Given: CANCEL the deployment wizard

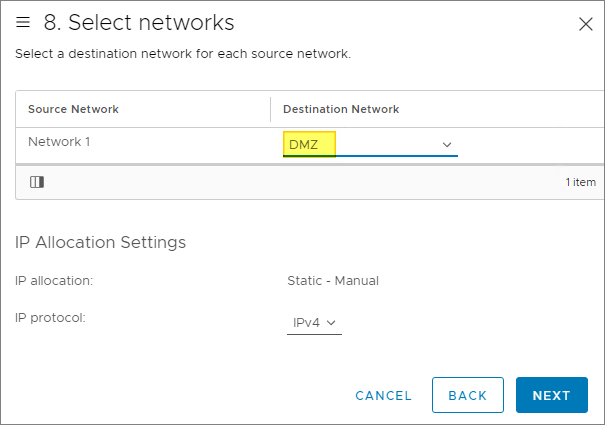Looking at the screenshot, I should click(x=383, y=395).
